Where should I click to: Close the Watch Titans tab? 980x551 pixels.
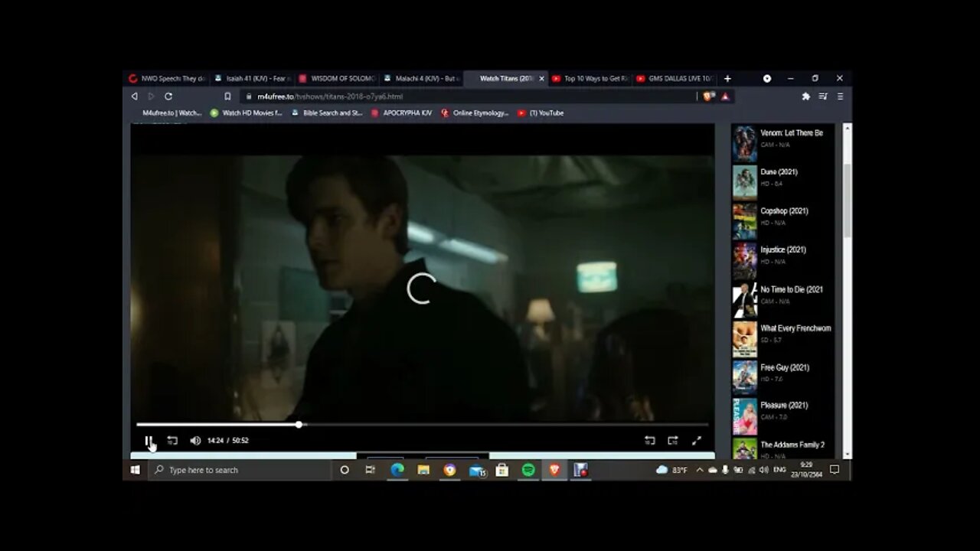[x=542, y=78]
